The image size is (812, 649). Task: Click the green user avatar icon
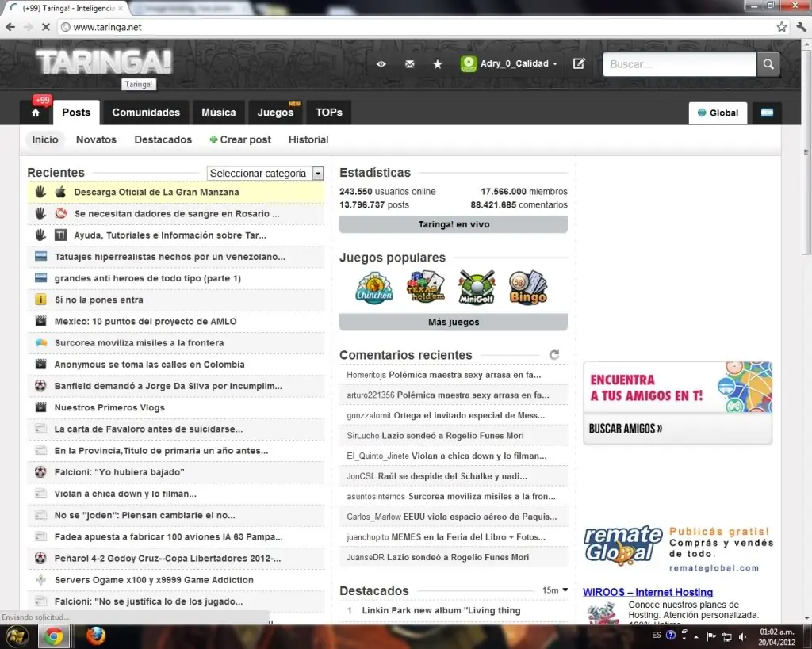click(468, 63)
